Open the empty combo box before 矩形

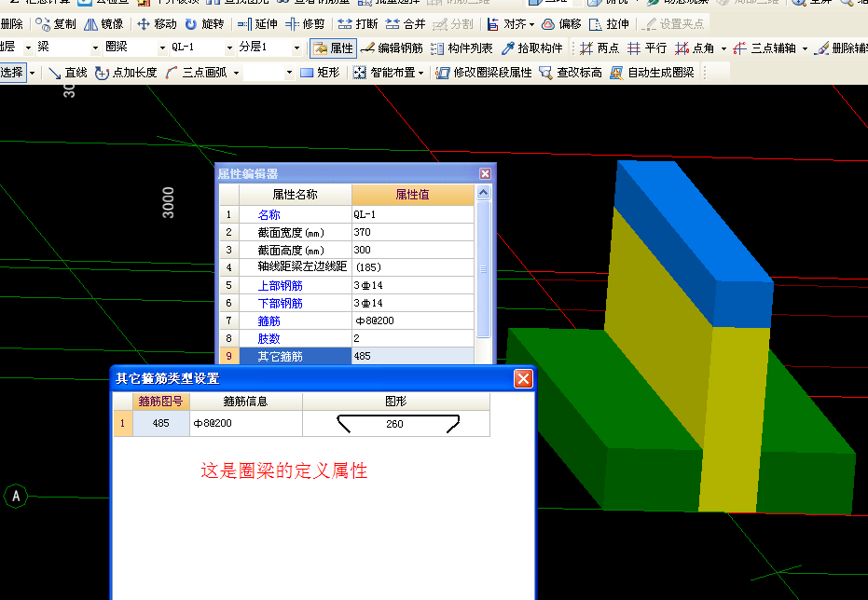coord(268,73)
